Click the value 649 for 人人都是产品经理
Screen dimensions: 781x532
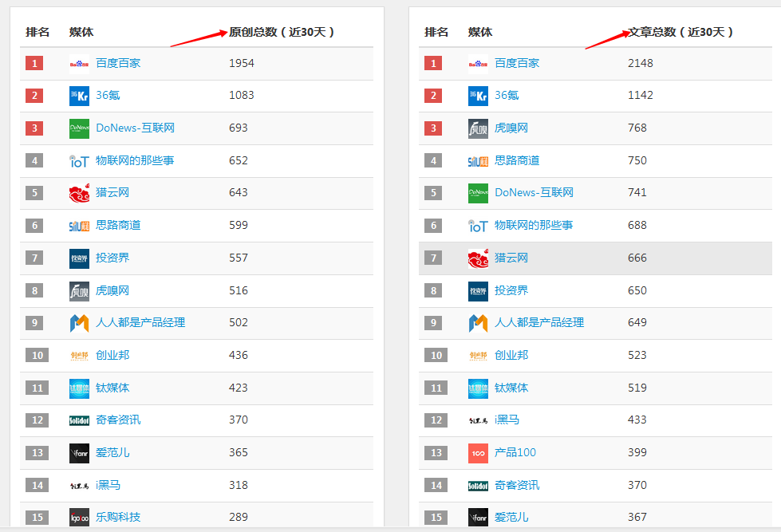tap(637, 322)
